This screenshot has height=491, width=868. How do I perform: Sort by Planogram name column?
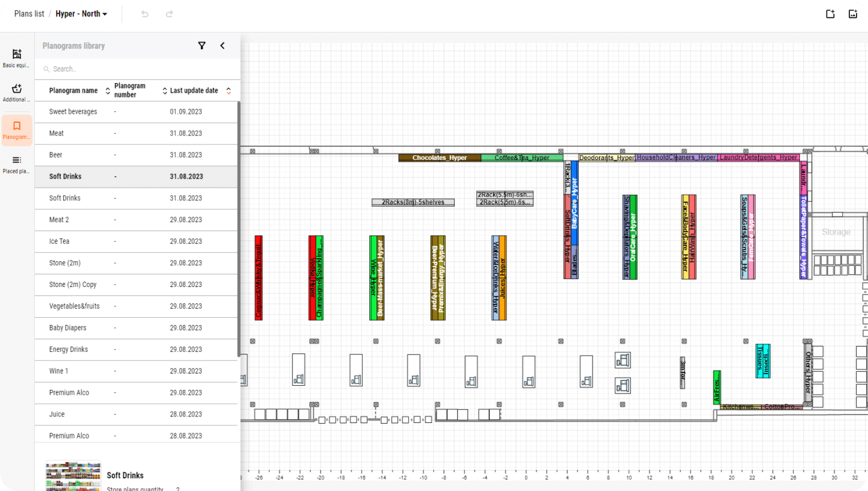(108, 91)
